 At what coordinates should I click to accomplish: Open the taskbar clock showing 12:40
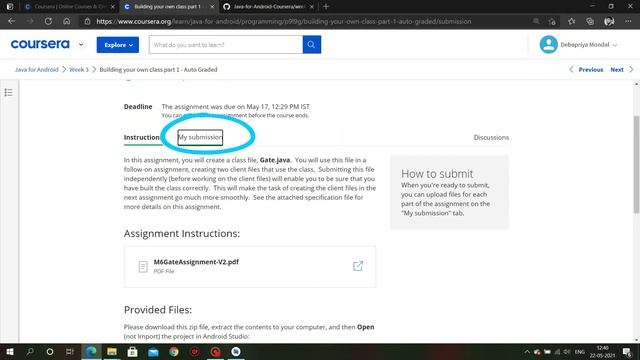click(x=602, y=352)
